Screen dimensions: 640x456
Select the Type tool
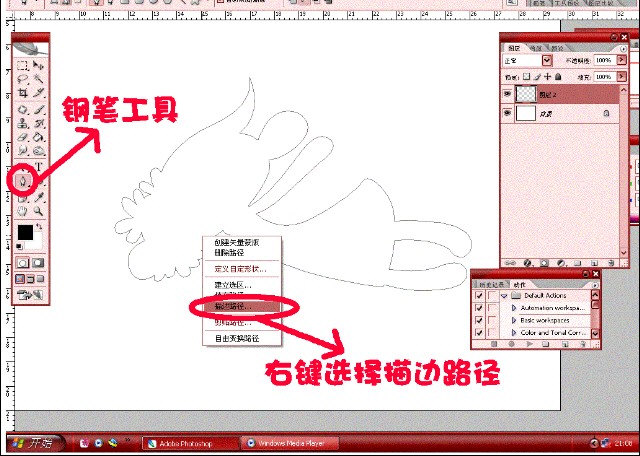[x=39, y=167]
